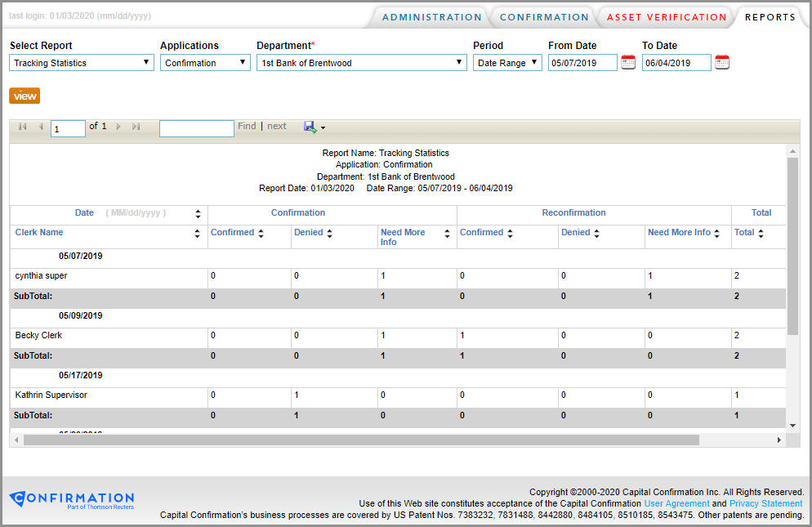Open the To Date calendar picker
Screen dimensions: 812x527
tap(721, 63)
